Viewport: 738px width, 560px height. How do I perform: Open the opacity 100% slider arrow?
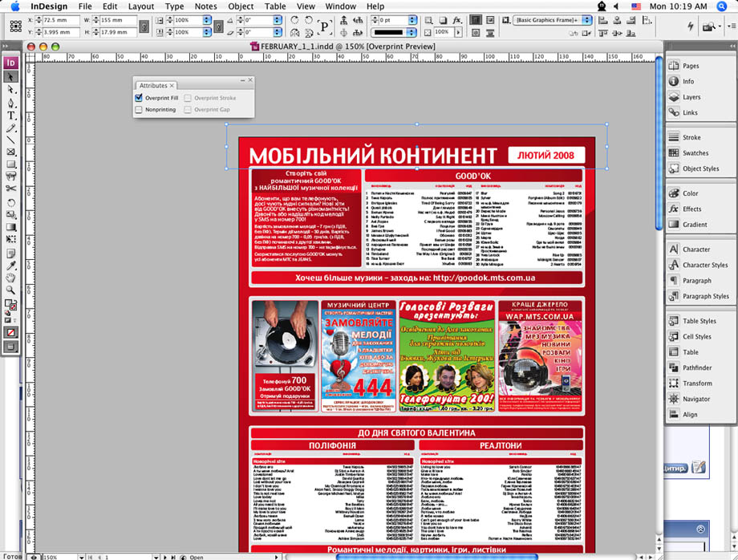458,32
